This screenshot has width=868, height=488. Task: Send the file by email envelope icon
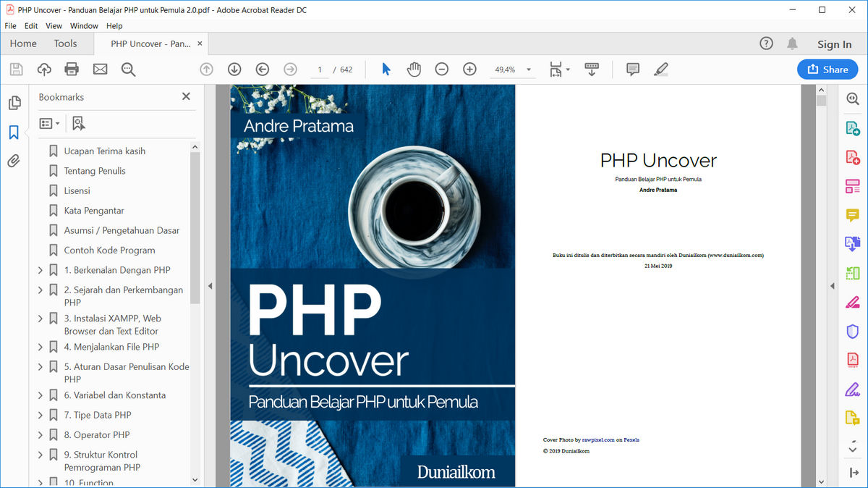pyautogui.click(x=100, y=70)
